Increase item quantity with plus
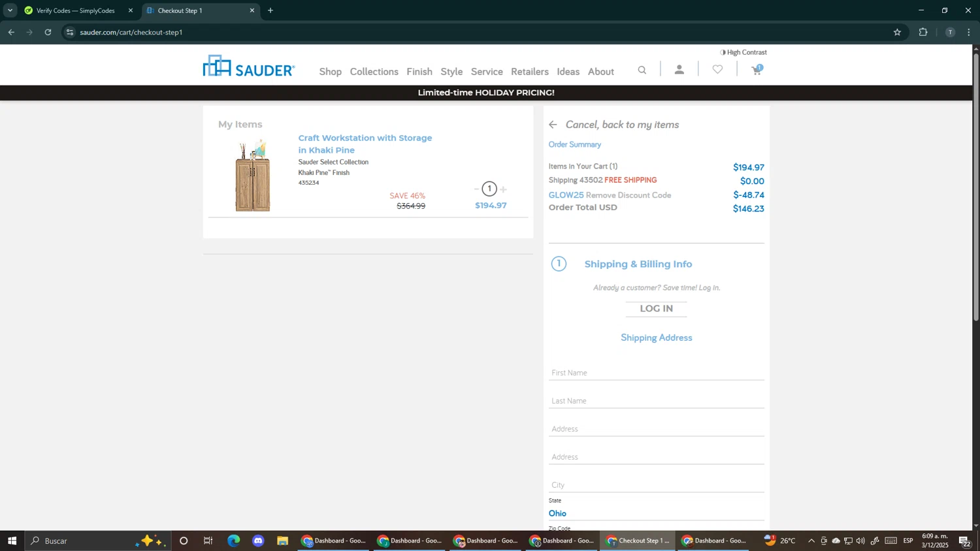This screenshot has height=551, width=980. tap(503, 189)
